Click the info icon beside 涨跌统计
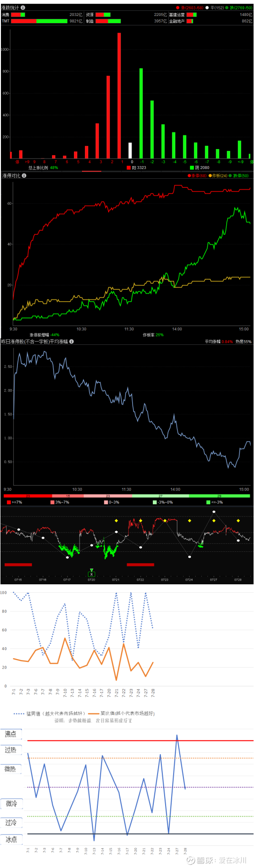The width and height of the screenshot is (254, 868). pyautogui.click(x=23, y=8)
